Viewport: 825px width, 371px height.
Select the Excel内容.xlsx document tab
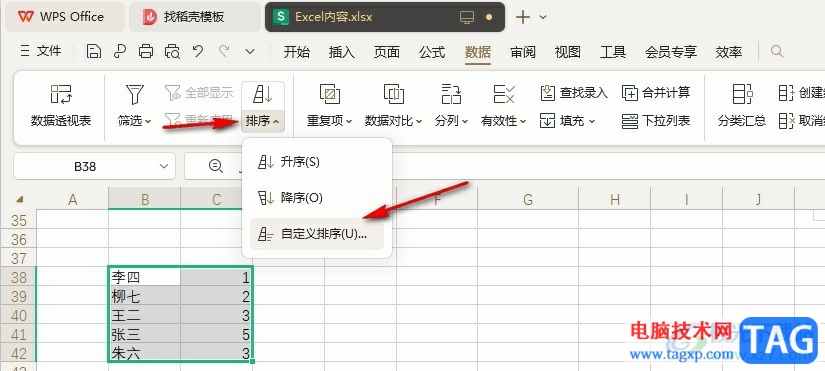(384, 17)
